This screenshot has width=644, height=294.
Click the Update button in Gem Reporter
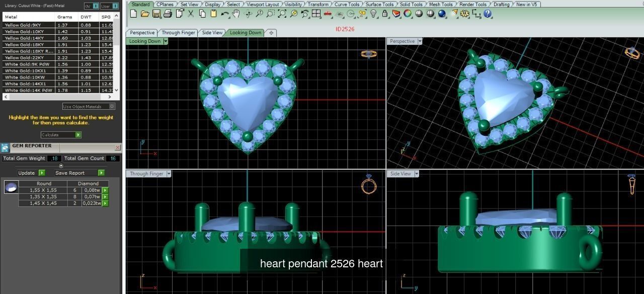(31, 173)
